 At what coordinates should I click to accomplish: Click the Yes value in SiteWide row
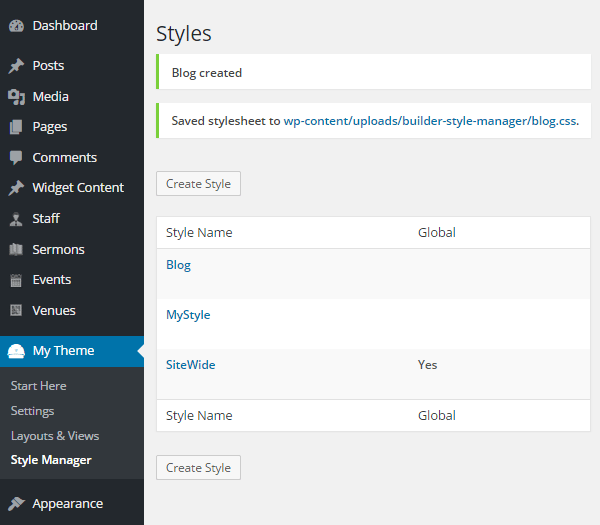[x=427, y=365]
